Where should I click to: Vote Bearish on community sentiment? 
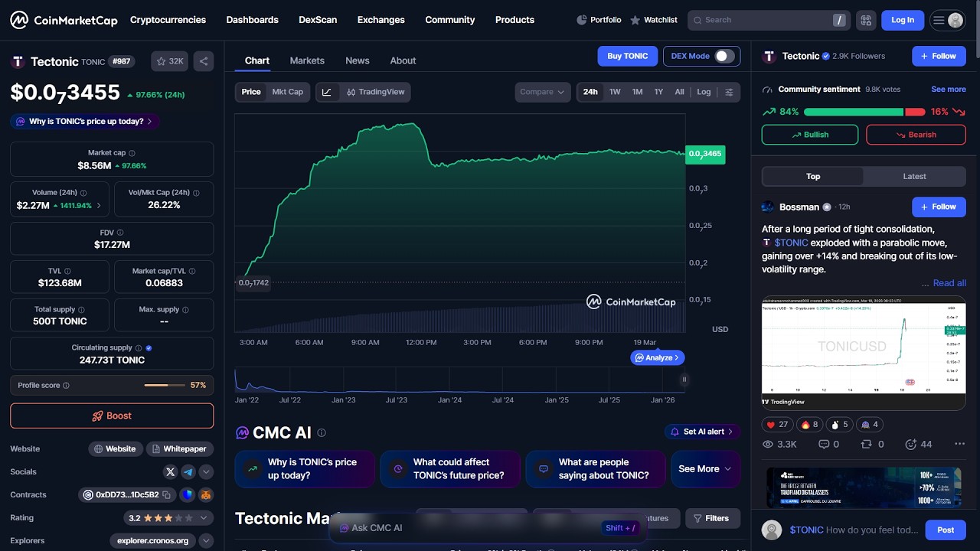click(x=916, y=135)
